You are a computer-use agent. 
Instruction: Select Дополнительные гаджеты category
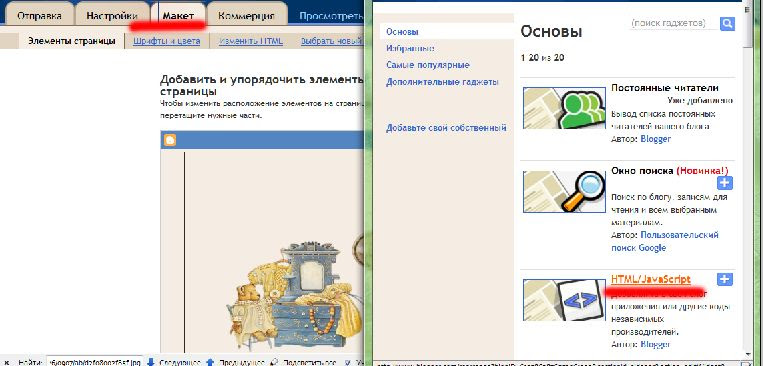click(442, 82)
